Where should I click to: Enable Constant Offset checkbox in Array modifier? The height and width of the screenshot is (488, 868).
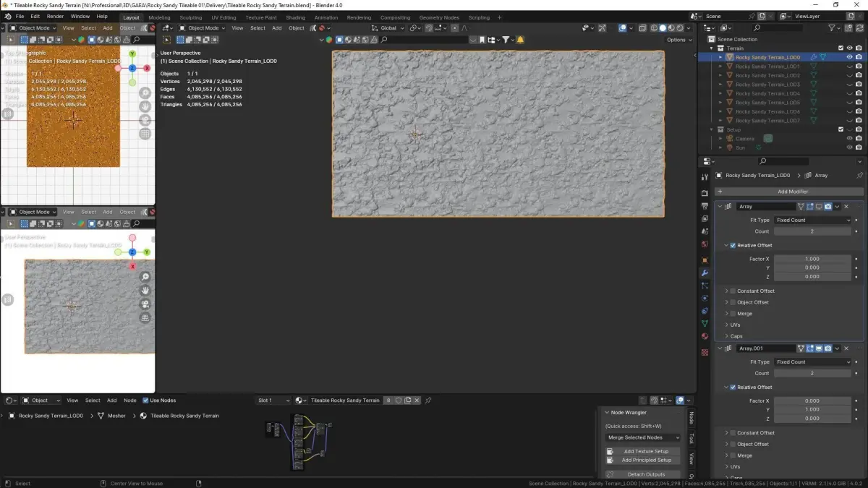click(x=733, y=291)
